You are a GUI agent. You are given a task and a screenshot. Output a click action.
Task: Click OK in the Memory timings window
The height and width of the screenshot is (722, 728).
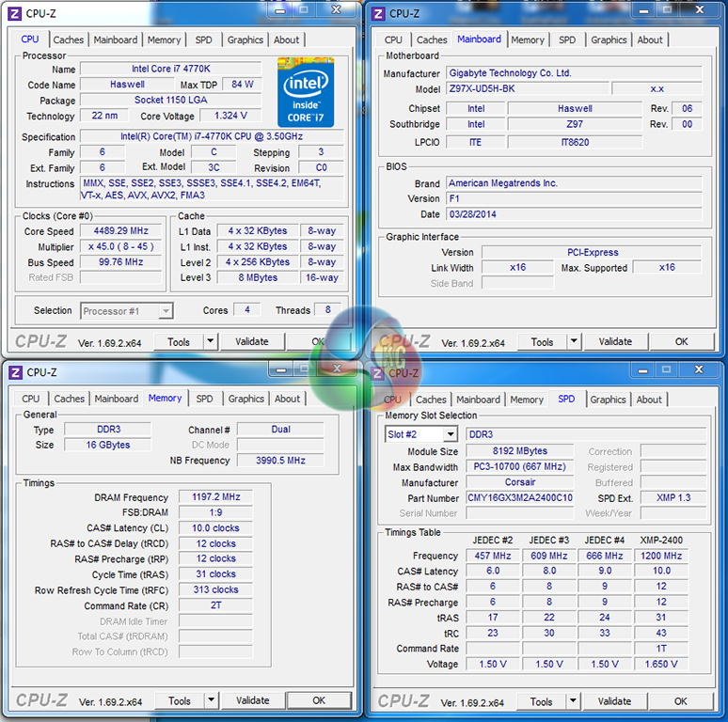(318, 700)
